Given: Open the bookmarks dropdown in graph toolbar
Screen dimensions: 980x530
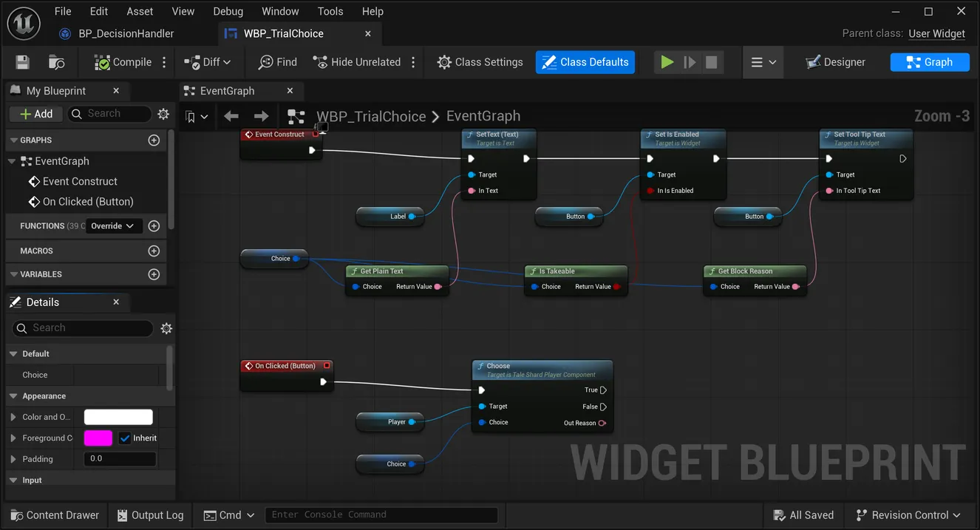Looking at the screenshot, I should [197, 117].
